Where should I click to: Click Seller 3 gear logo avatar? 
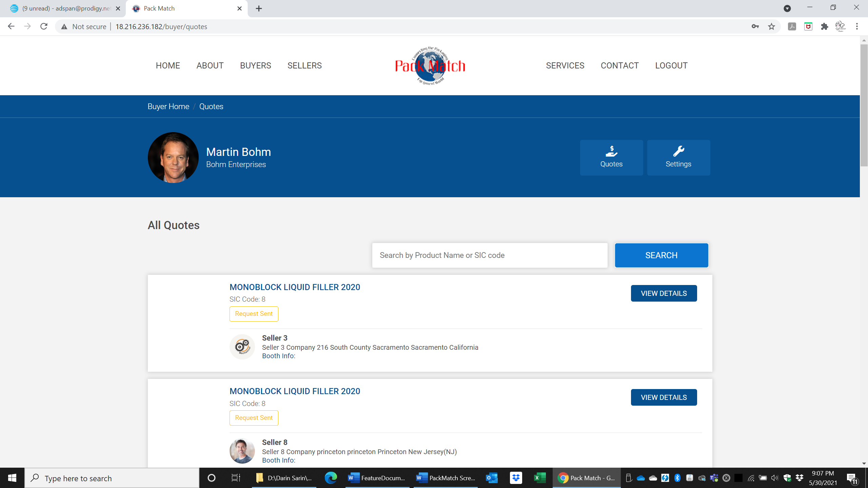242,347
